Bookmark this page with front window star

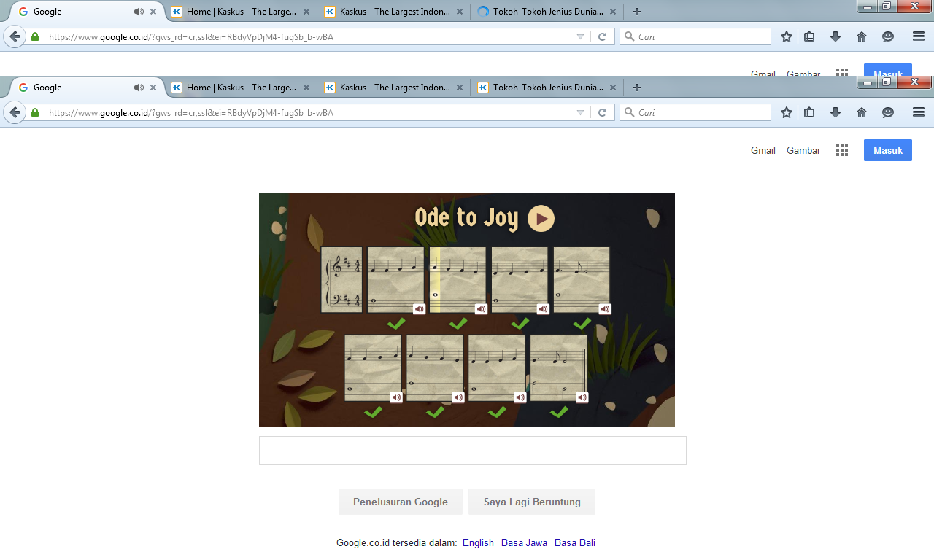[x=787, y=112]
